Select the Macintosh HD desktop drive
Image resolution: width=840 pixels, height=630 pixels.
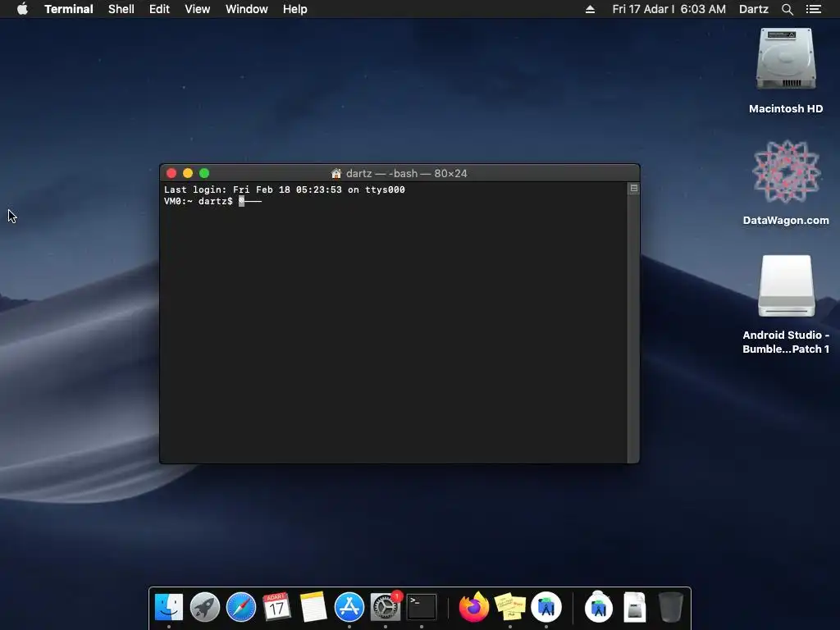pyautogui.click(x=785, y=71)
